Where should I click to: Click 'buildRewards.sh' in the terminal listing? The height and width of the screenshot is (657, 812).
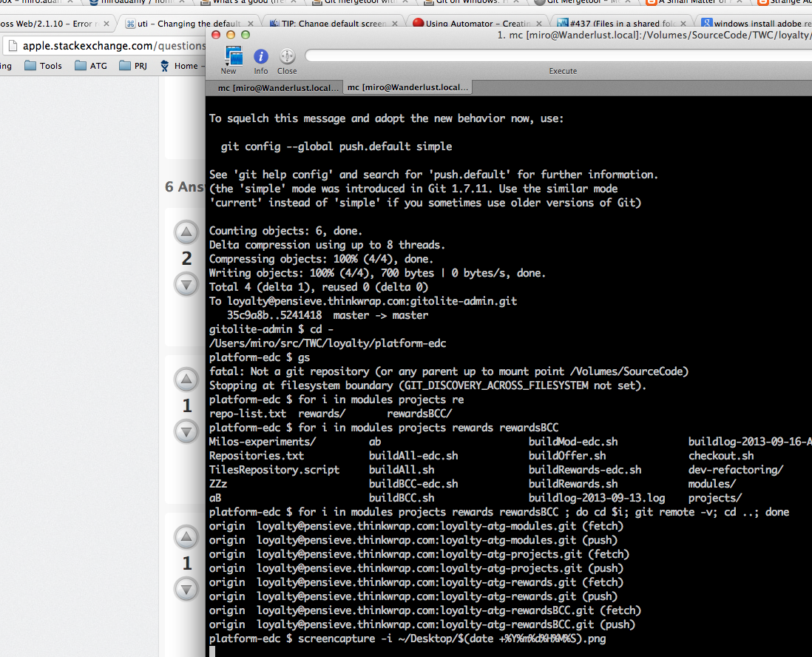573,484
